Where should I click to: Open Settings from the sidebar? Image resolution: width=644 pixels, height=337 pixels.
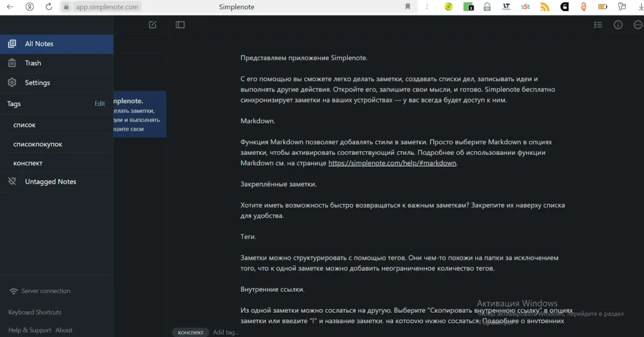[x=38, y=82]
